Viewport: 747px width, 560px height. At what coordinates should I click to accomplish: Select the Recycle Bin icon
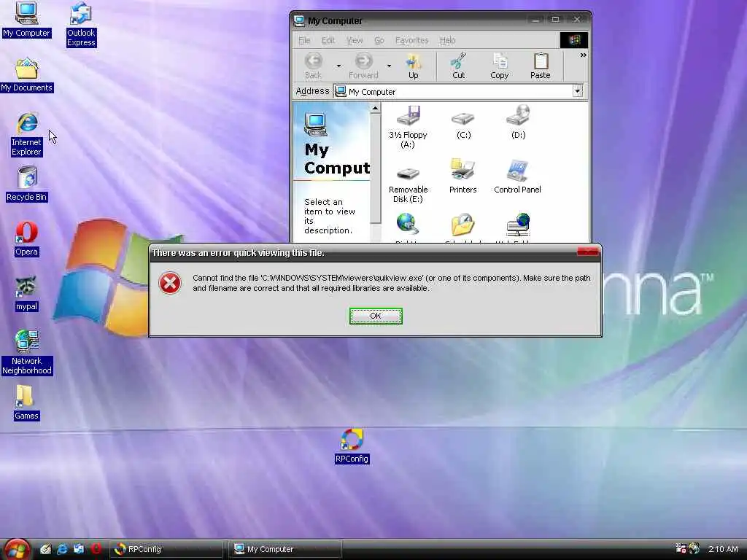27,184
